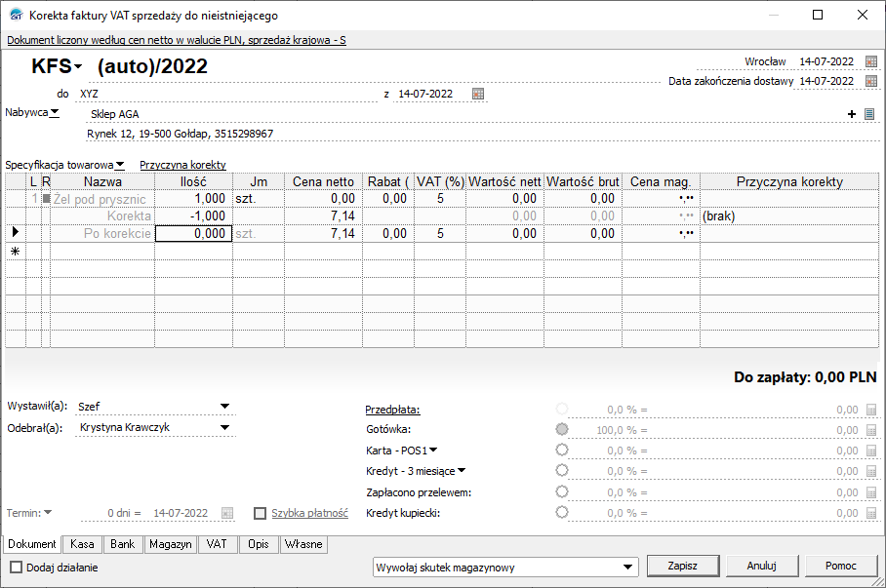Click the Nazwa column header

coord(102,181)
